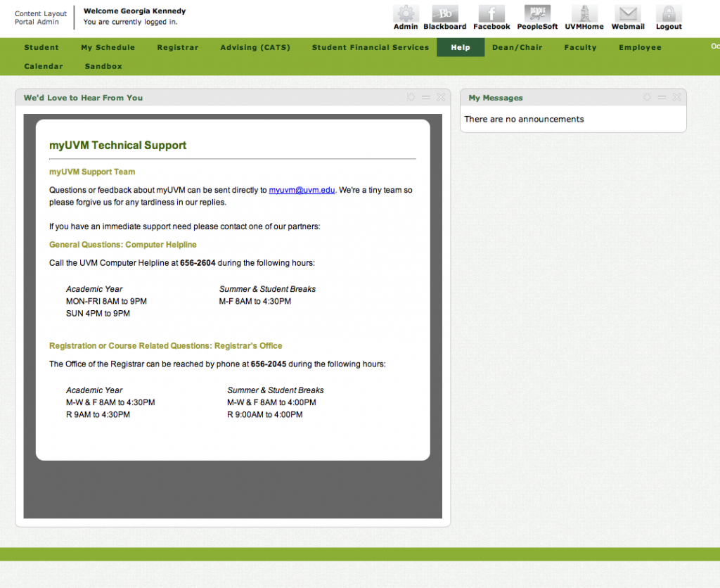Click the myuvm@uvm.edu email link
Image resolution: width=720 pixels, height=588 pixels.
click(x=301, y=190)
